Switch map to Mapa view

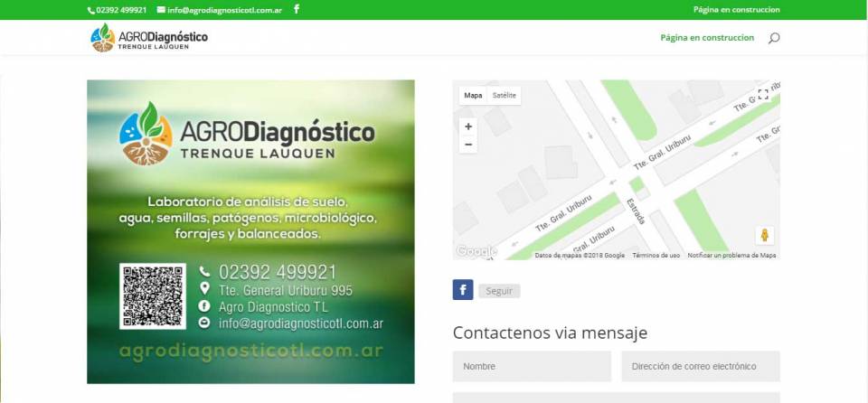tap(473, 95)
